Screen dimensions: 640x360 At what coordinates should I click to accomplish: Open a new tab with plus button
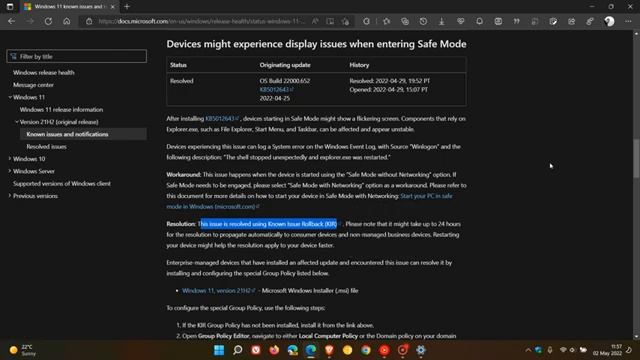pos(127,7)
